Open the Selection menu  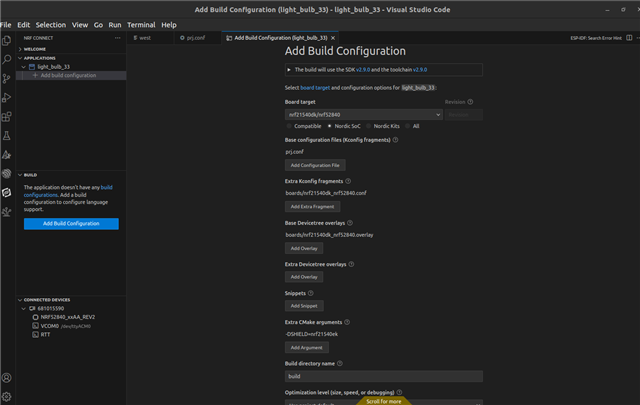click(x=51, y=25)
